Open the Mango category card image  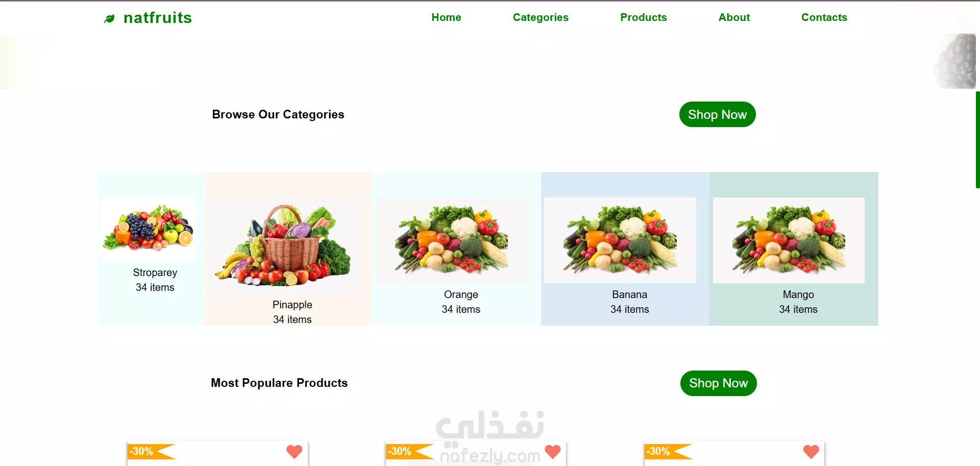click(x=789, y=240)
